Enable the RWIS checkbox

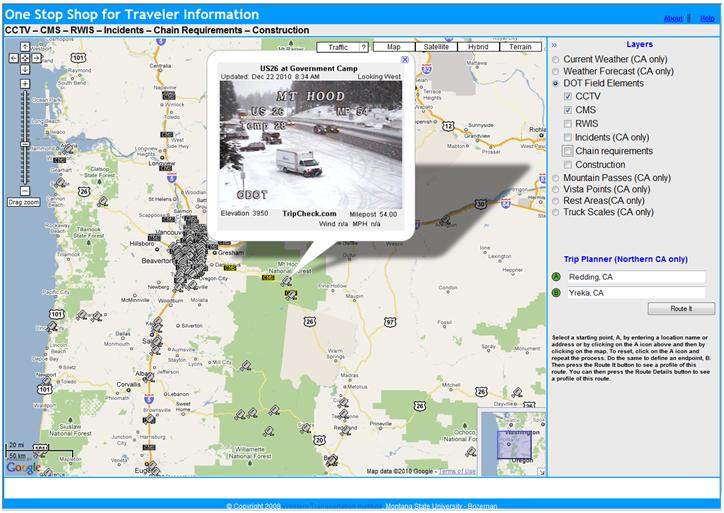[x=568, y=124]
